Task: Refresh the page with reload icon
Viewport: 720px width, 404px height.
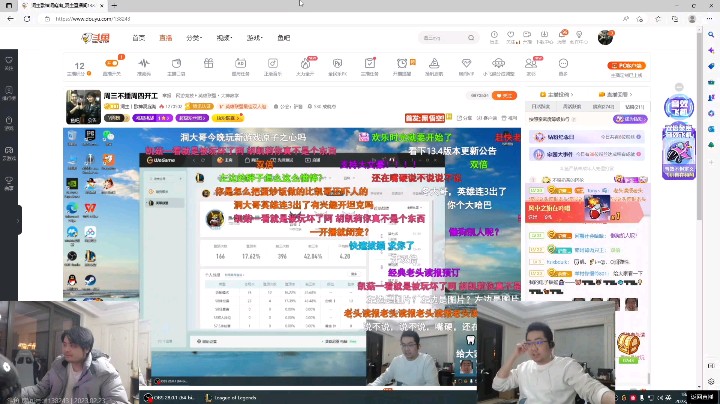Action: coord(27,19)
